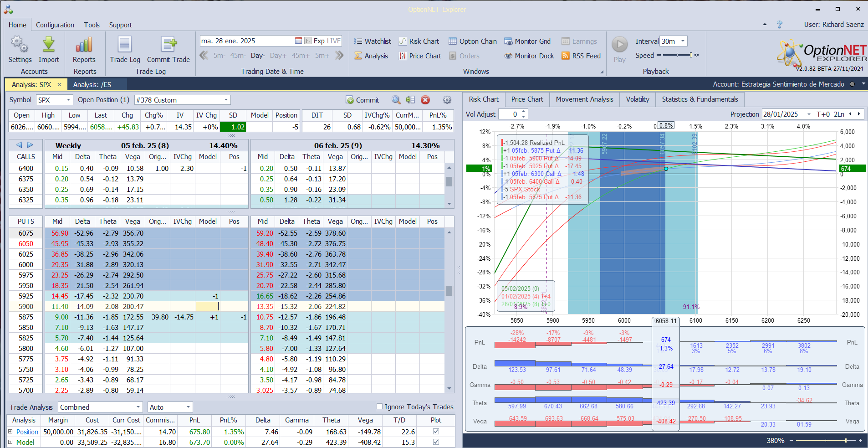The width and height of the screenshot is (868, 448).
Task: Click the blue help question mark icon
Action: 780,25
